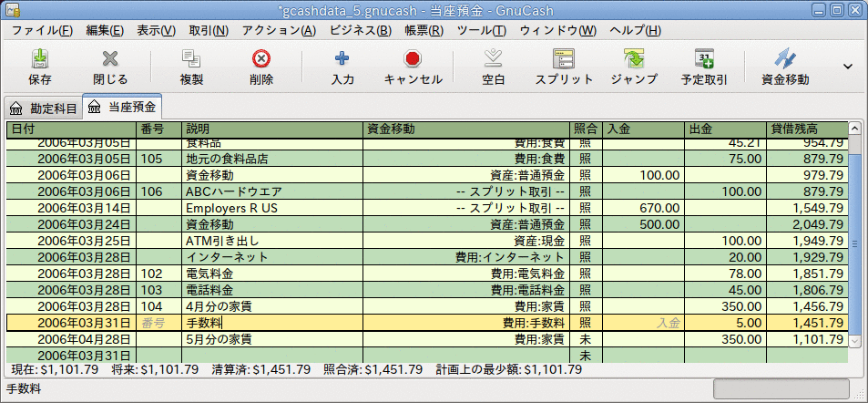Click number 106 cell

[158, 191]
